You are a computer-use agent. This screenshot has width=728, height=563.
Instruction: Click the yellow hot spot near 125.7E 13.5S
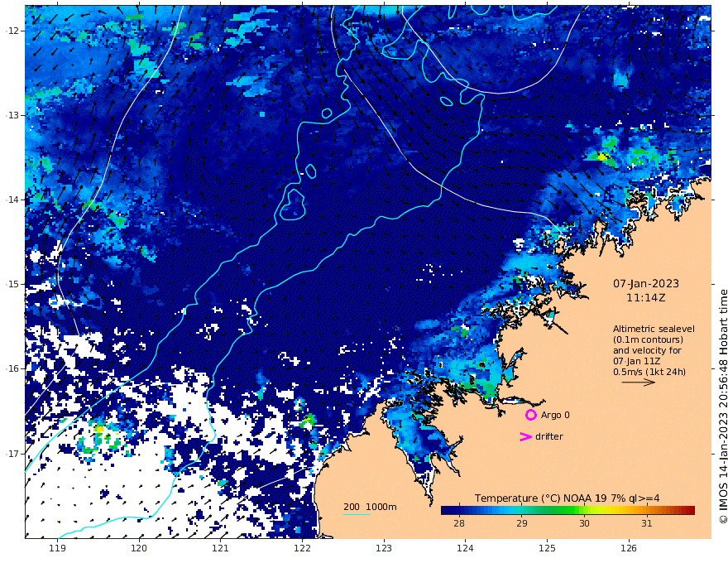point(602,157)
